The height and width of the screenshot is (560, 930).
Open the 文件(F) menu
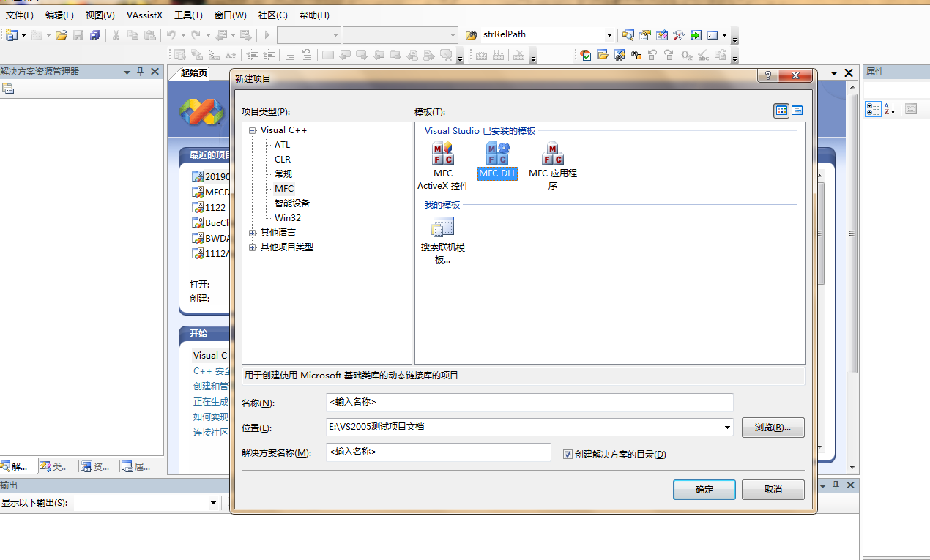[19, 15]
